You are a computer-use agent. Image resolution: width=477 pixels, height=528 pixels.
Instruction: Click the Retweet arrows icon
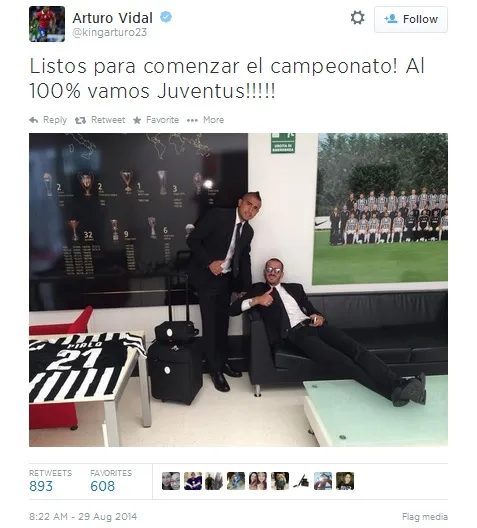point(80,120)
